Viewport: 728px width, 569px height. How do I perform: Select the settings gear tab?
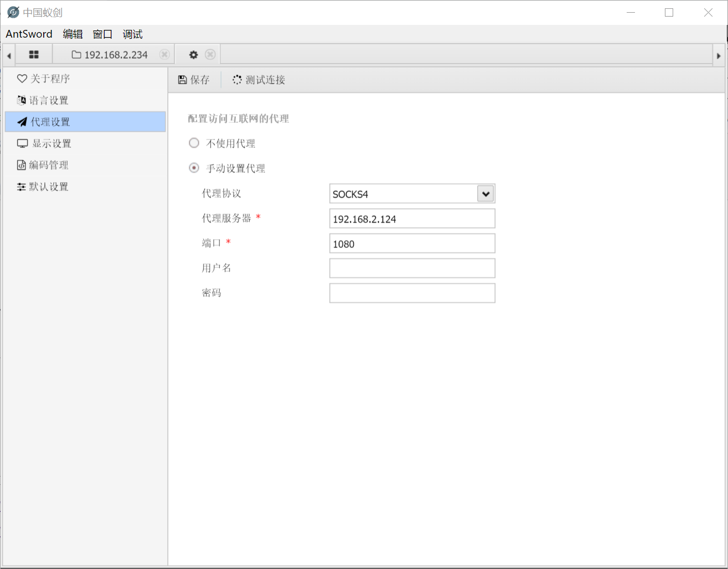pyautogui.click(x=193, y=55)
